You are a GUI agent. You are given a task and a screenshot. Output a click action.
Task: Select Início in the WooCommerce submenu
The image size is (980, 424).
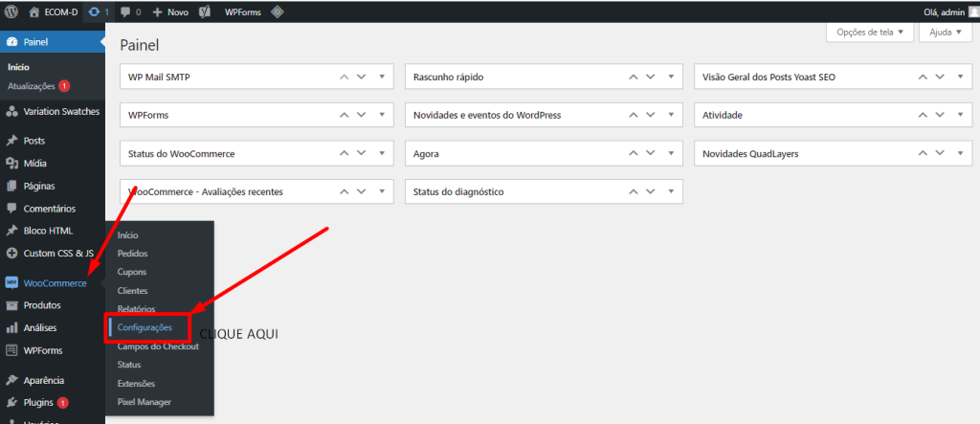point(127,235)
